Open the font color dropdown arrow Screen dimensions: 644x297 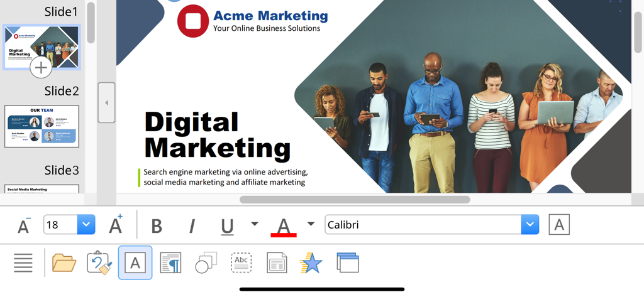point(311,224)
